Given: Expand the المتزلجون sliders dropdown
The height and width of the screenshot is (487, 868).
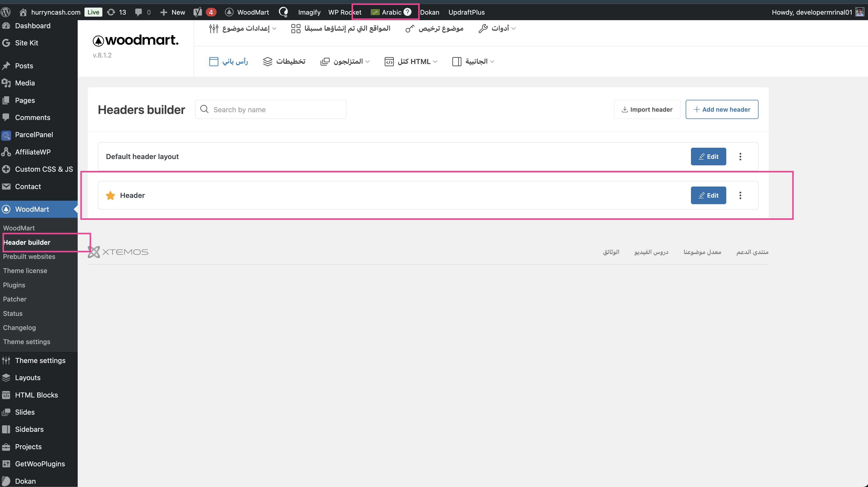Looking at the screenshot, I should coord(345,61).
